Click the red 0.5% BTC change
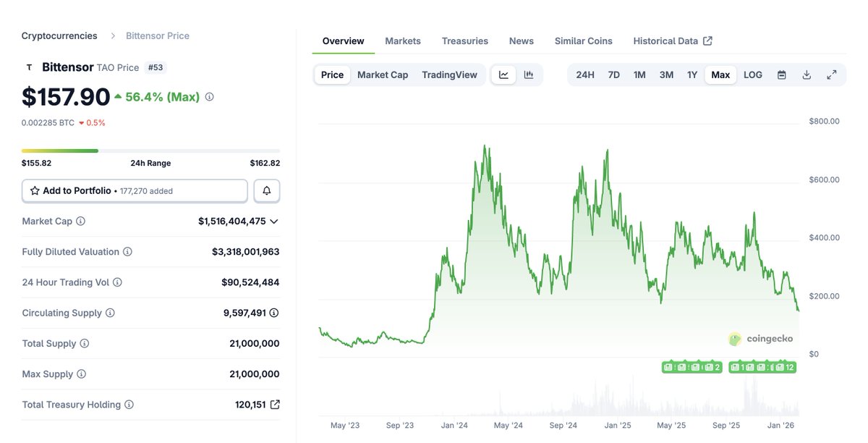 pyautogui.click(x=92, y=122)
